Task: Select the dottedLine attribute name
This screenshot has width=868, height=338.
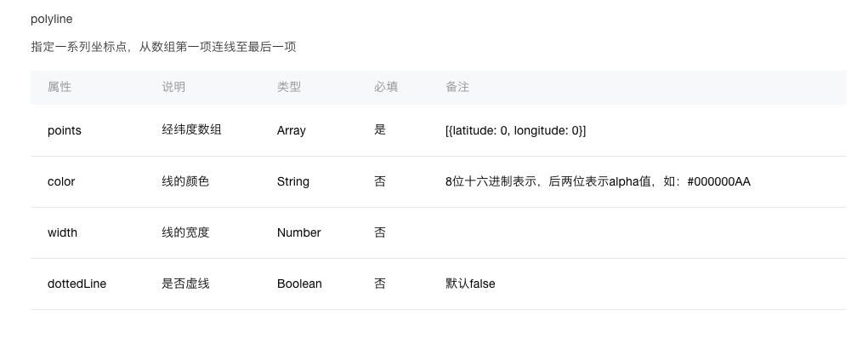Action: (77, 284)
